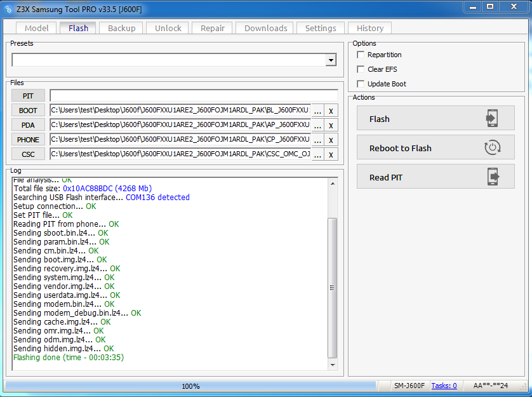View the History tab
The image size is (532, 397).
pyautogui.click(x=370, y=28)
